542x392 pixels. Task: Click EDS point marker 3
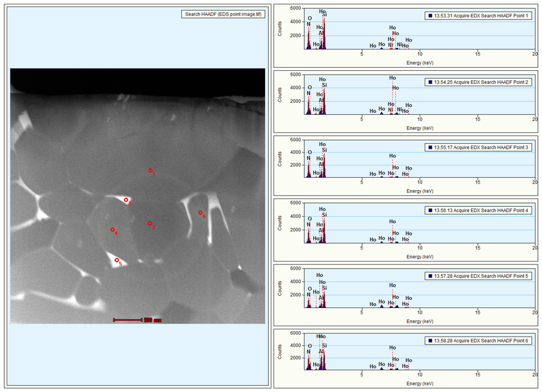tap(150, 223)
